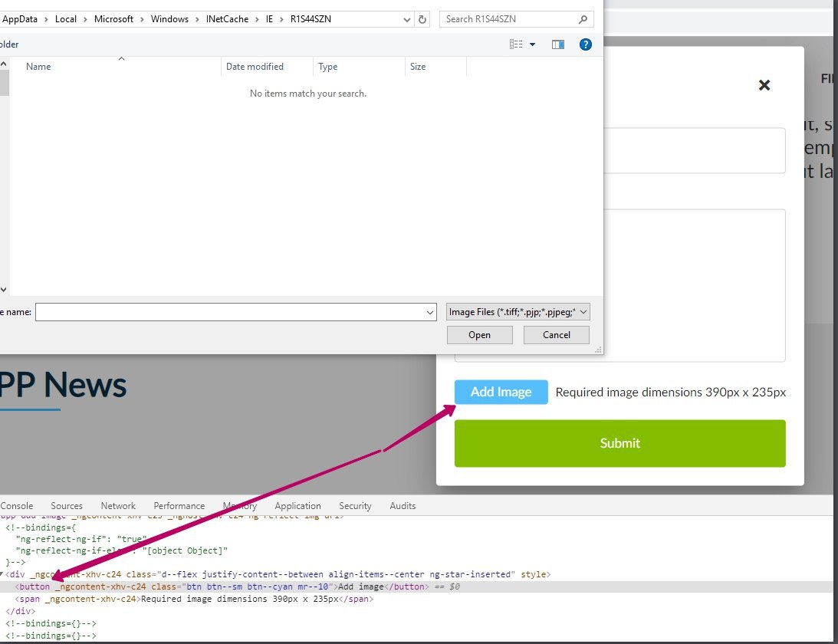Click the Required image dimensions text
Screen dimensions: 838x644
click(671, 393)
